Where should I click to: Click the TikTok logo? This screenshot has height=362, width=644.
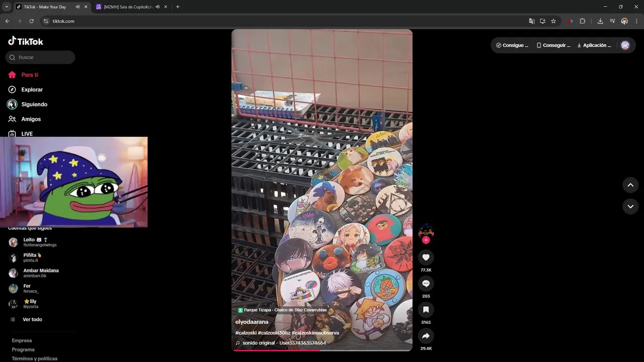(x=26, y=41)
